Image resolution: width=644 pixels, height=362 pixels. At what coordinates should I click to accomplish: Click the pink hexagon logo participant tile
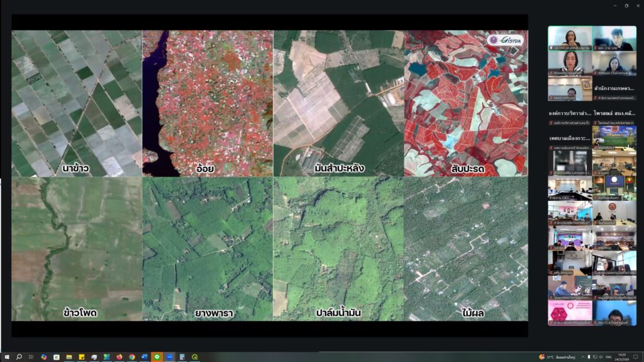click(570, 313)
